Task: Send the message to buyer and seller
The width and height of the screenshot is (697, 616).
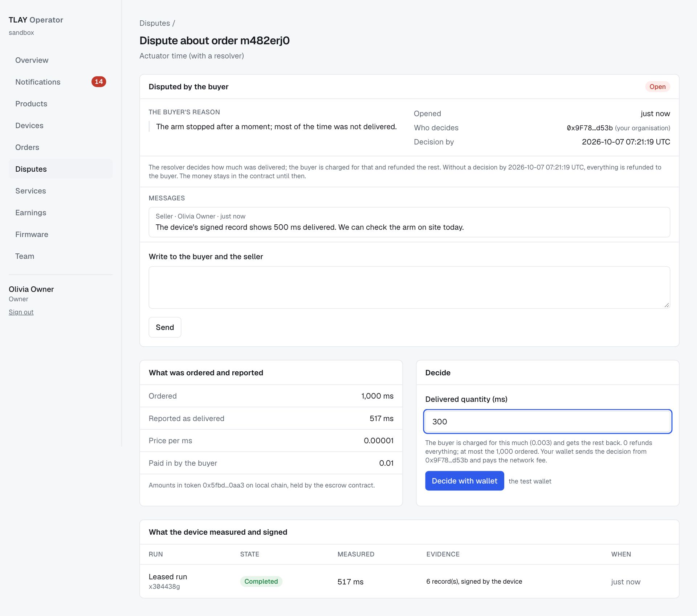Action: [165, 327]
